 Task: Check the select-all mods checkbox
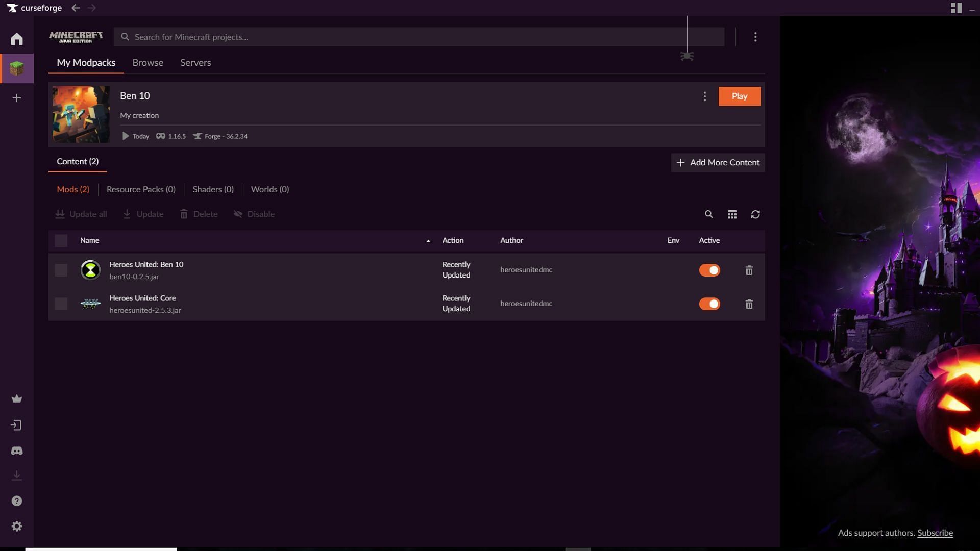click(61, 240)
